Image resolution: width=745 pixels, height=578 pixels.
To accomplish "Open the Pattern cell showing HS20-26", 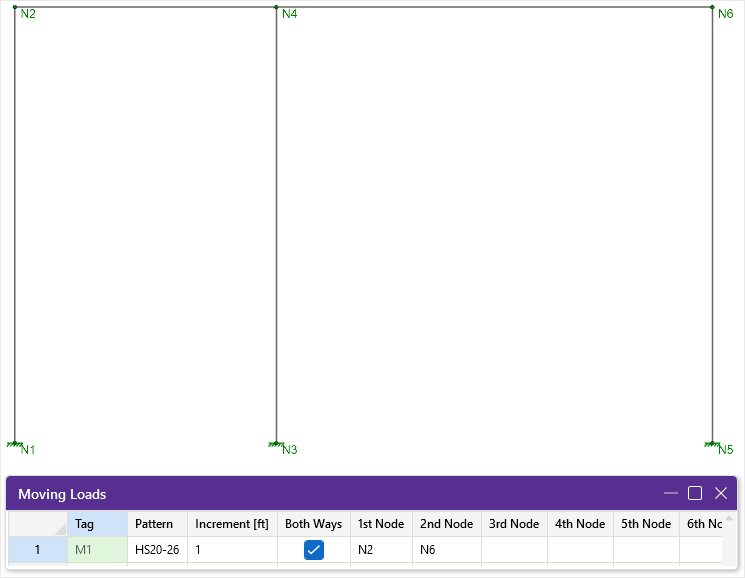I will pyautogui.click(x=157, y=550).
